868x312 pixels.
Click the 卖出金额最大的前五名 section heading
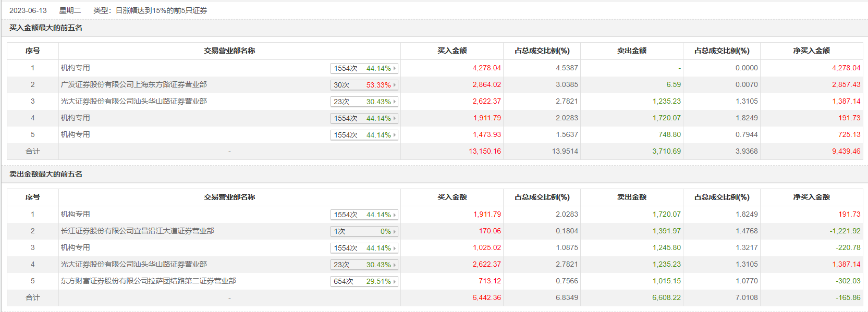click(x=46, y=174)
